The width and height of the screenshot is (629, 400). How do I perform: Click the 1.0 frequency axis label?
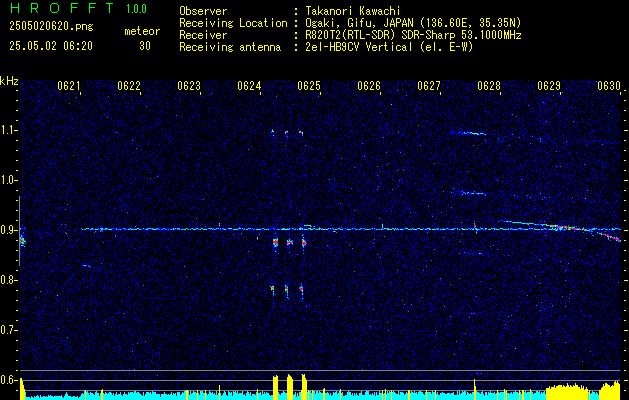pyautogui.click(x=9, y=180)
